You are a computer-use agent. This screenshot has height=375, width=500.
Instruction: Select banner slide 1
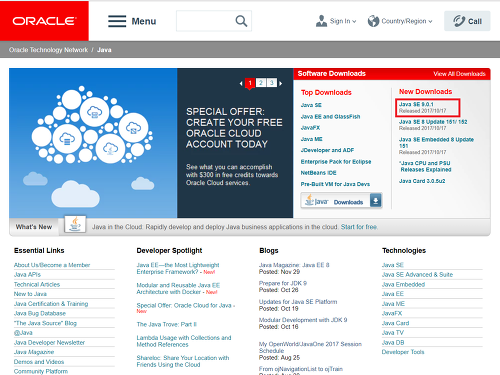[250, 83]
